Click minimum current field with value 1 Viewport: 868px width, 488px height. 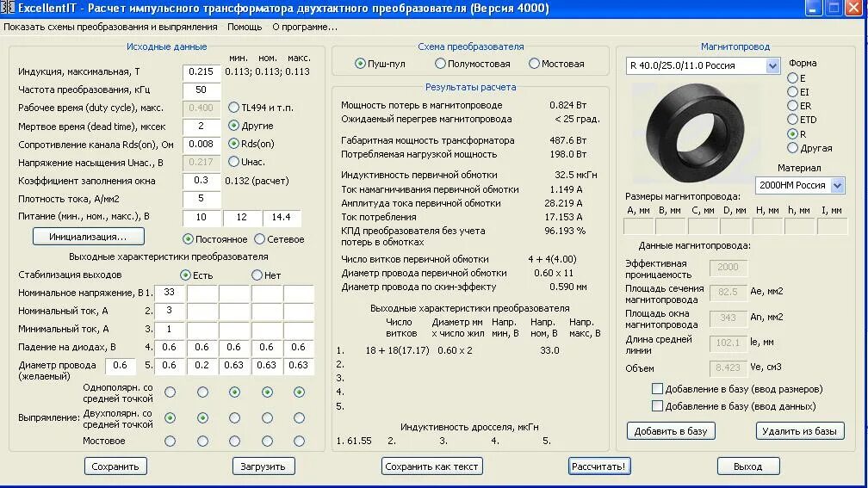pos(170,329)
